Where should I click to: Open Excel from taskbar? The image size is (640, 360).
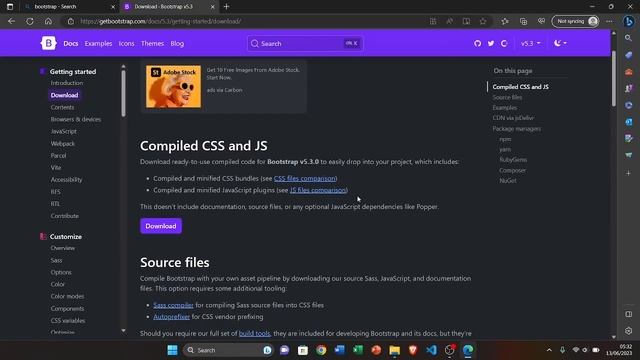[358, 350]
